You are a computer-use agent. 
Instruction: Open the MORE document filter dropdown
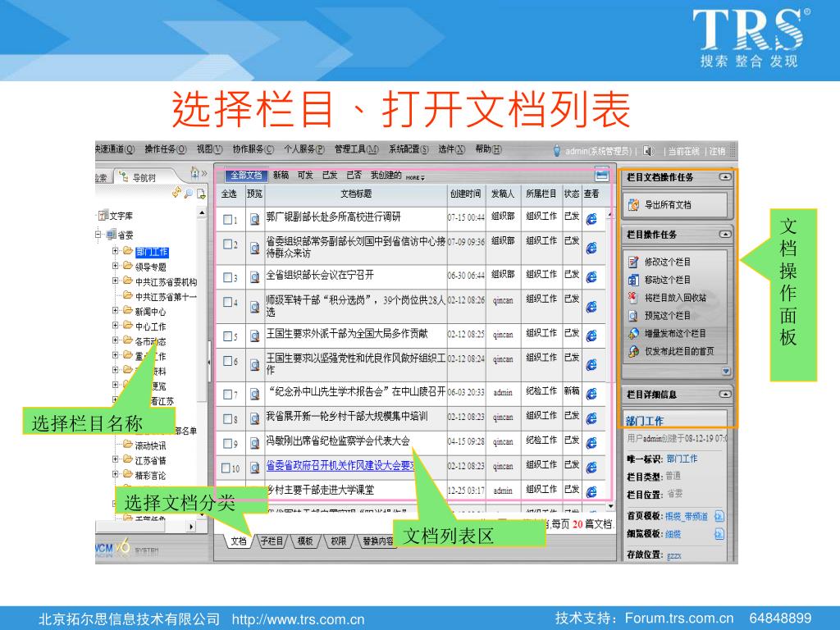click(x=415, y=178)
